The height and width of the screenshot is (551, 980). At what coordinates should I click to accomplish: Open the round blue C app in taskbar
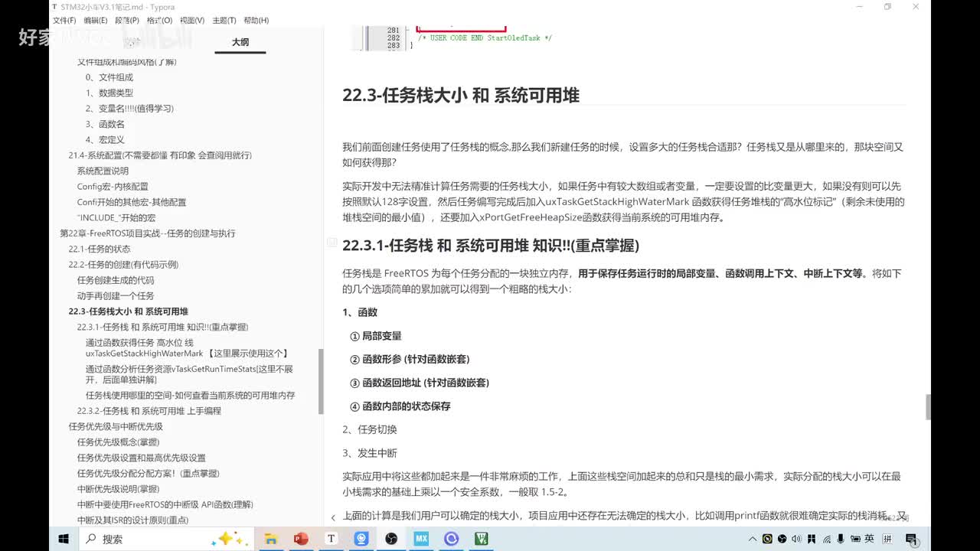click(452, 539)
